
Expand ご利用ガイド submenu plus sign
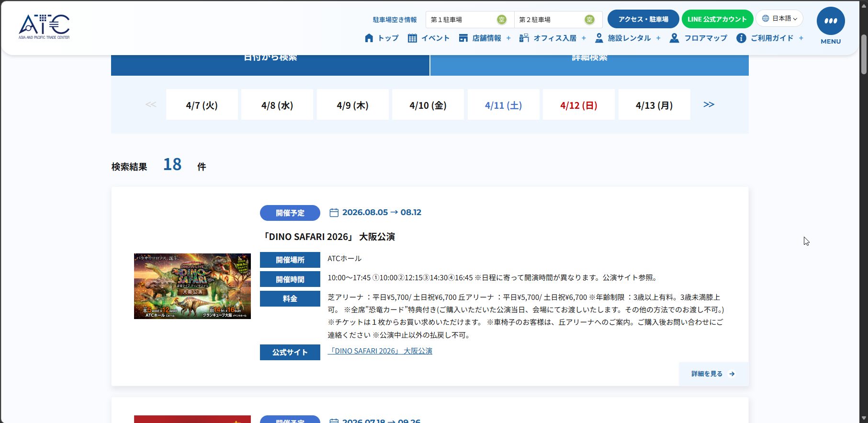(x=801, y=38)
